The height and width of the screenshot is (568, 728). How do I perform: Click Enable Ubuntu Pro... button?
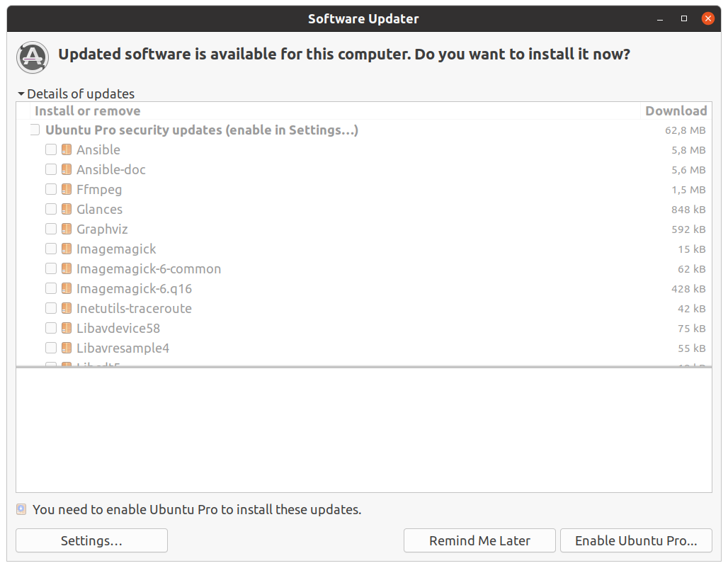[636, 540]
